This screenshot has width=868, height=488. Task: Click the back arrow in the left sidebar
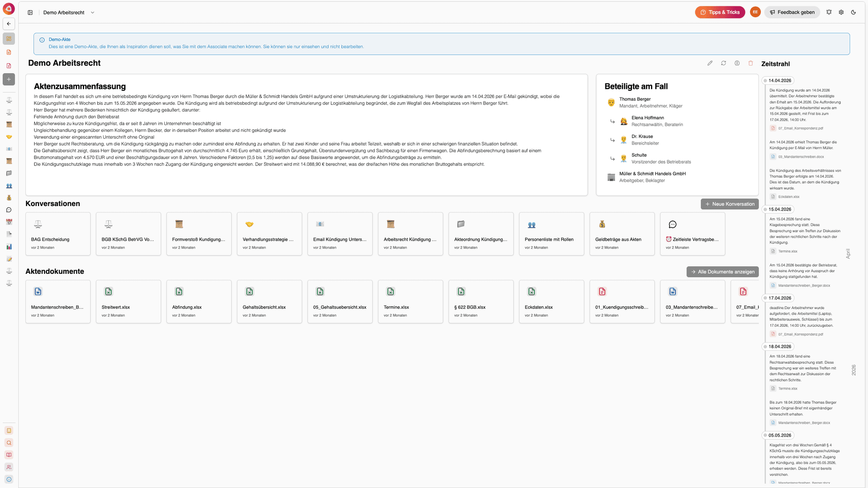[9, 23]
